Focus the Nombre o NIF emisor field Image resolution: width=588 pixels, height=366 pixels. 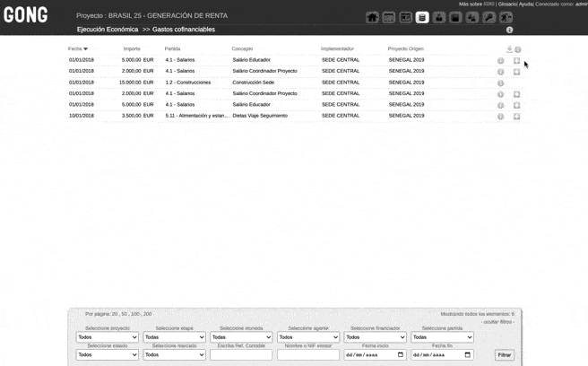(x=307, y=355)
